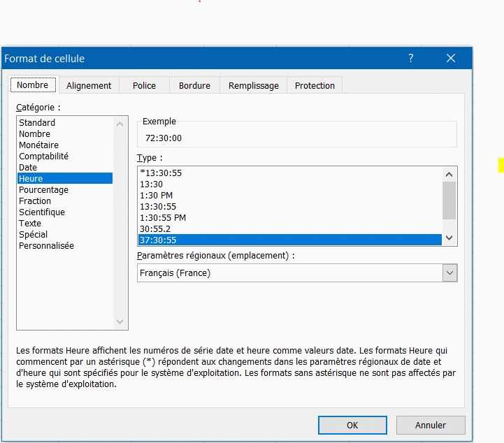Switch to the Alignement tab
The width and height of the screenshot is (504, 443).
click(89, 85)
